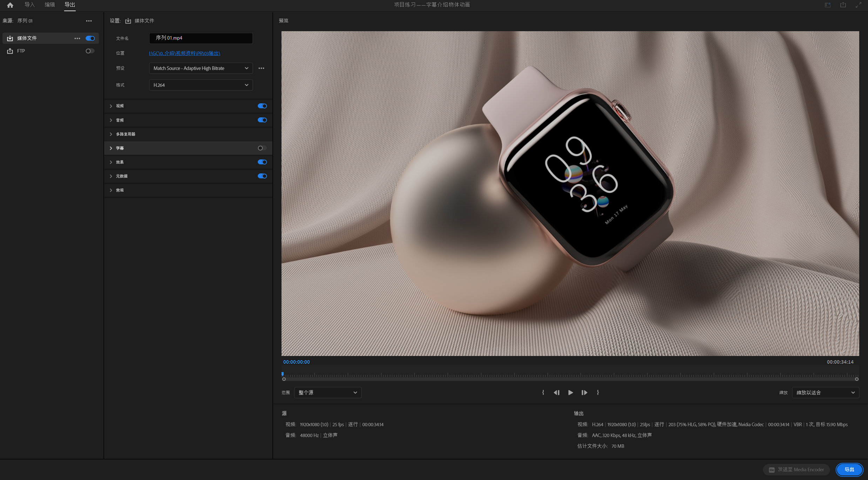Viewport: 868px width, 480px height.
Task: Enable the 字幕 captions toggle
Action: click(262, 148)
